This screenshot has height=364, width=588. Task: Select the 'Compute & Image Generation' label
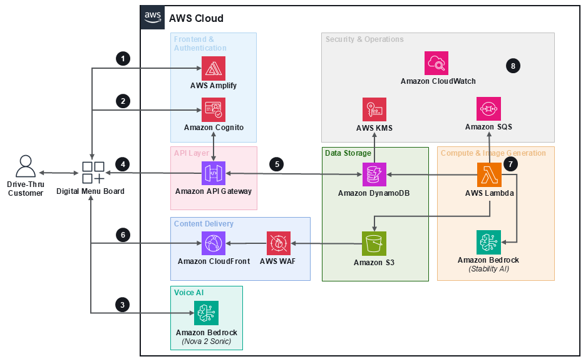(493, 153)
